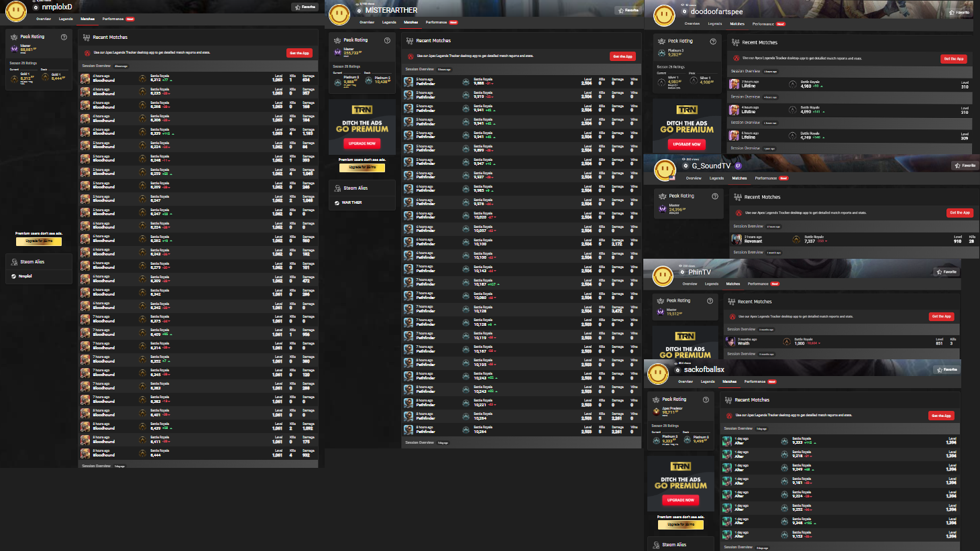Open Peak Rating help icon in MISTERARTHER's panel
The image size is (980, 551).
[x=387, y=40]
